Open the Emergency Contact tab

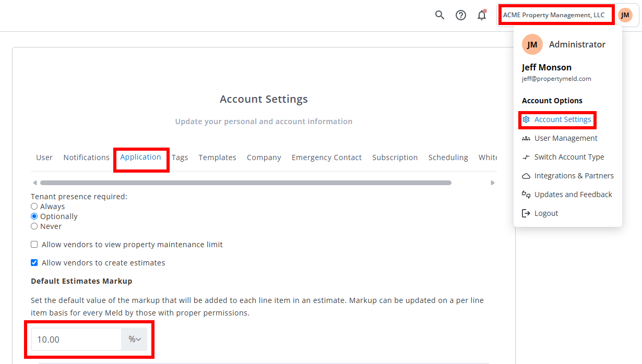pos(326,157)
